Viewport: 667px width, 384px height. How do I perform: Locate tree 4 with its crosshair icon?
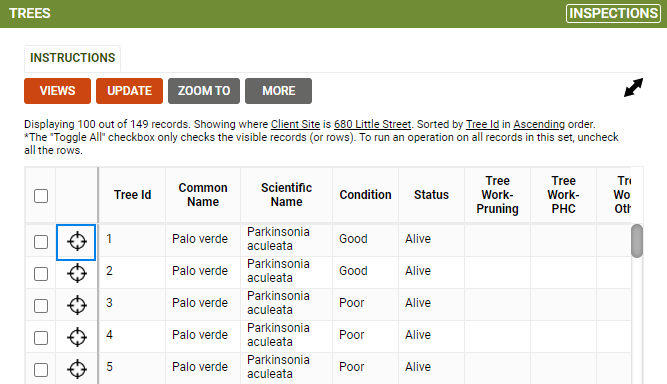[77, 338]
